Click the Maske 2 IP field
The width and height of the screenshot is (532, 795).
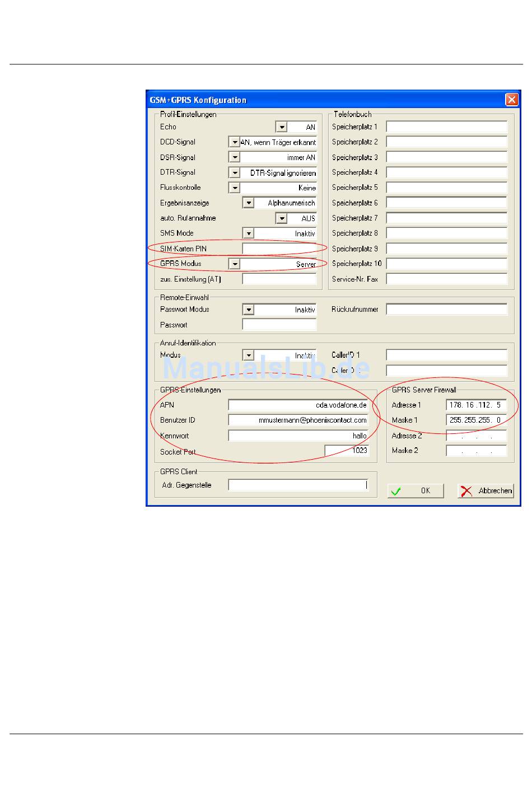coord(477,451)
